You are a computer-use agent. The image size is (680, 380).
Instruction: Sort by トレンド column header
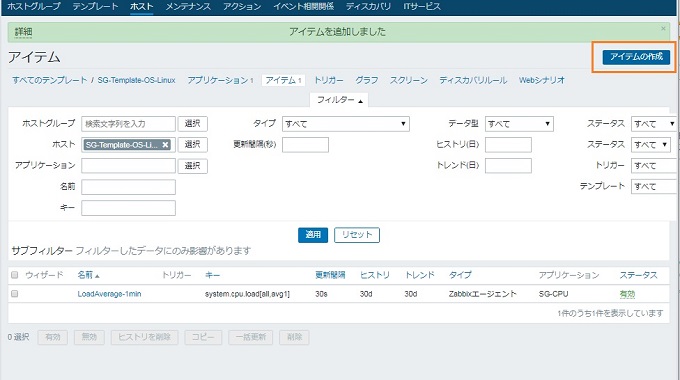[420, 275]
